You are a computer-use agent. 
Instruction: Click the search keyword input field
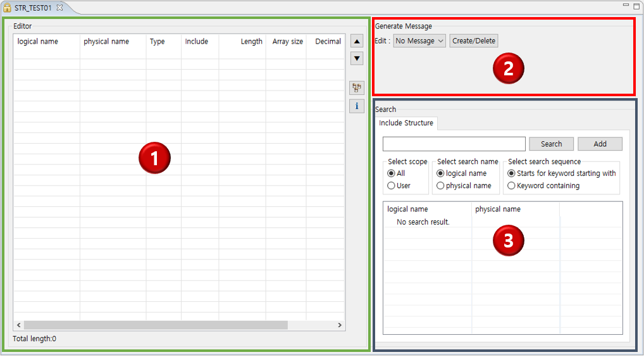pyautogui.click(x=454, y=144)
